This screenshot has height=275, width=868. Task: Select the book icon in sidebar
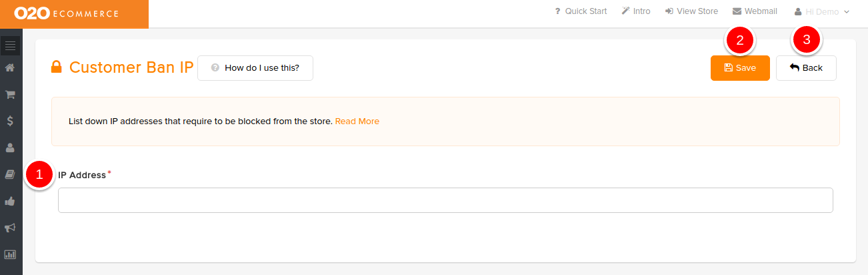(x=10, y=174)
